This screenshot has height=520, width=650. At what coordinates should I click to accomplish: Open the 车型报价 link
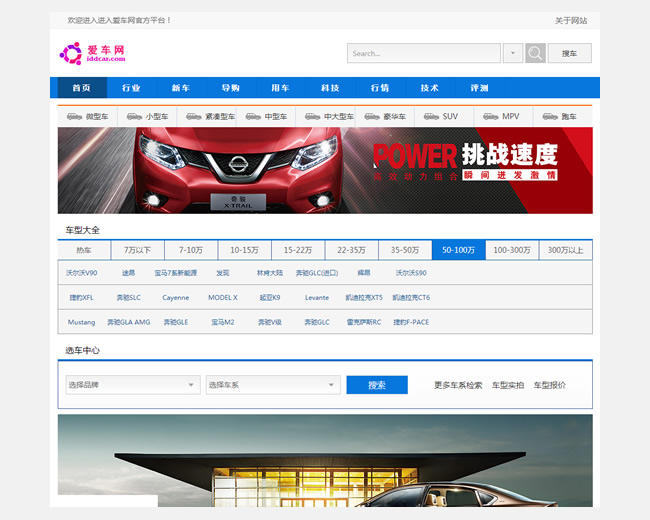549,385
